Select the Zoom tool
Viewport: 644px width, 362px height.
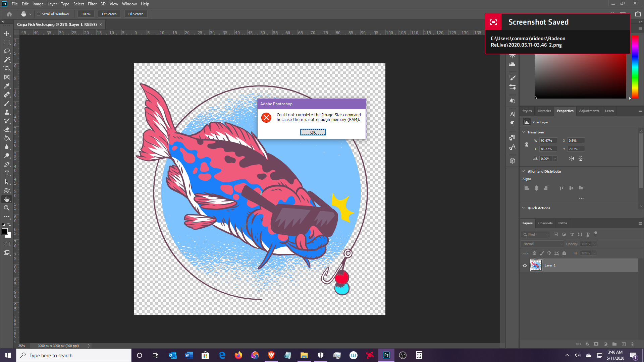[x=7, y=208]
